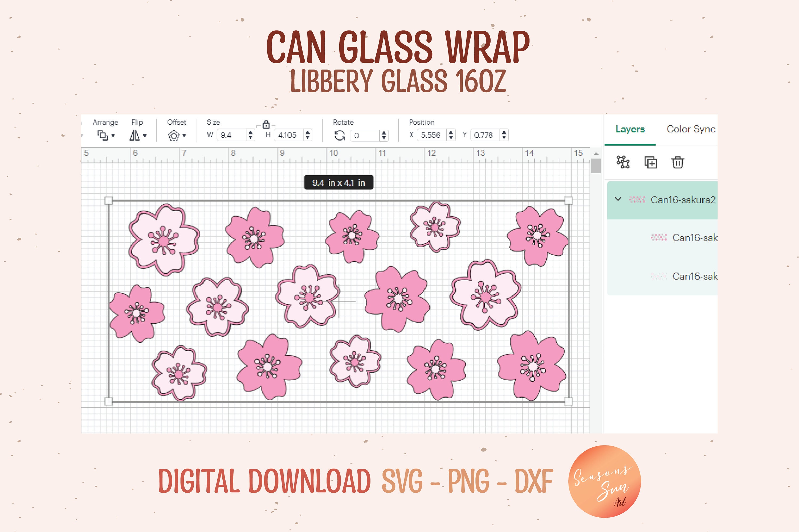
Task: Collapse the Can16-sakura2 group
Action: click(618, 199)
